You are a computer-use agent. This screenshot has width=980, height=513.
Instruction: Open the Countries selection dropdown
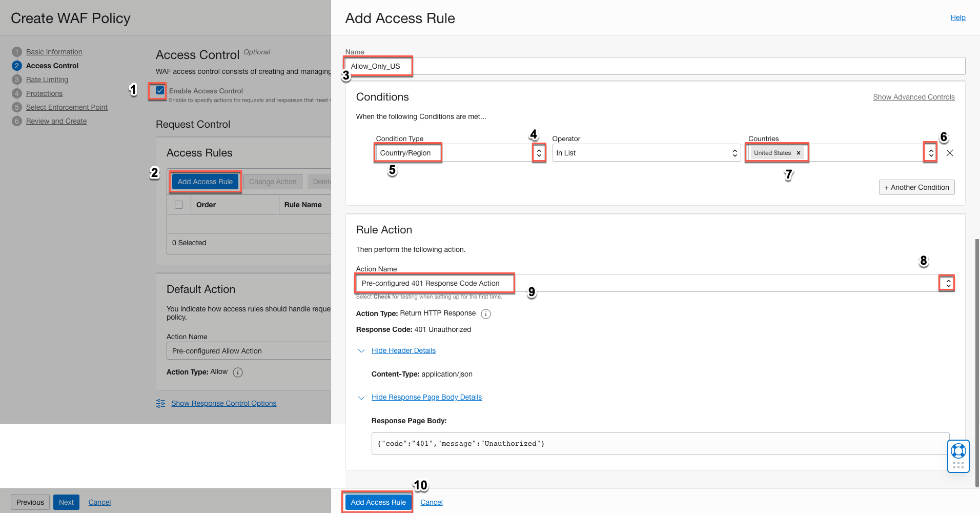(x=930, y=152)
